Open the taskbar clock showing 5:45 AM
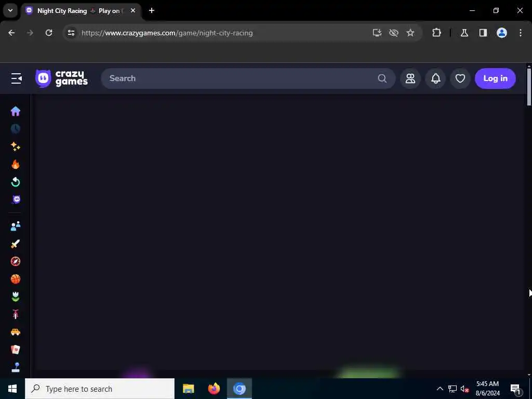Image resolution: width=532 pixels, height=399 pixels. pyautogui.click(x=487, y=389)
